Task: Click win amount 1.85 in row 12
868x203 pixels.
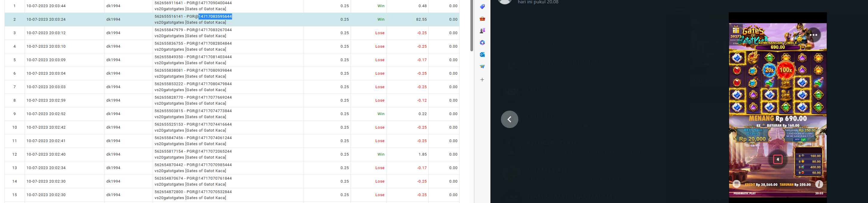Action: click(422, 154)
